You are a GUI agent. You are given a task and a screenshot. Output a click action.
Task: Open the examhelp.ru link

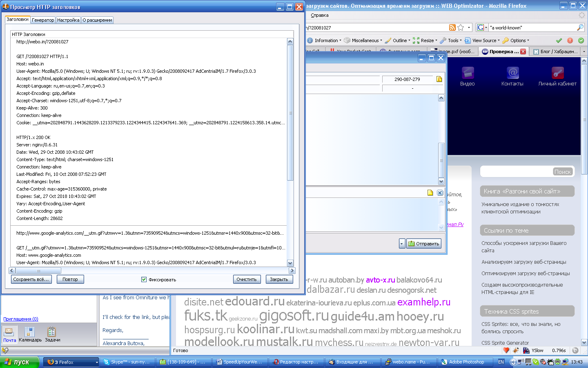click(x=424, y=302)
